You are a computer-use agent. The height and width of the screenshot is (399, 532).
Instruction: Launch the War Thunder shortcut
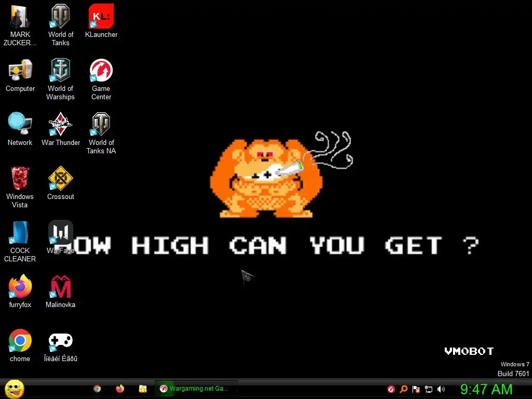[60, 129]
